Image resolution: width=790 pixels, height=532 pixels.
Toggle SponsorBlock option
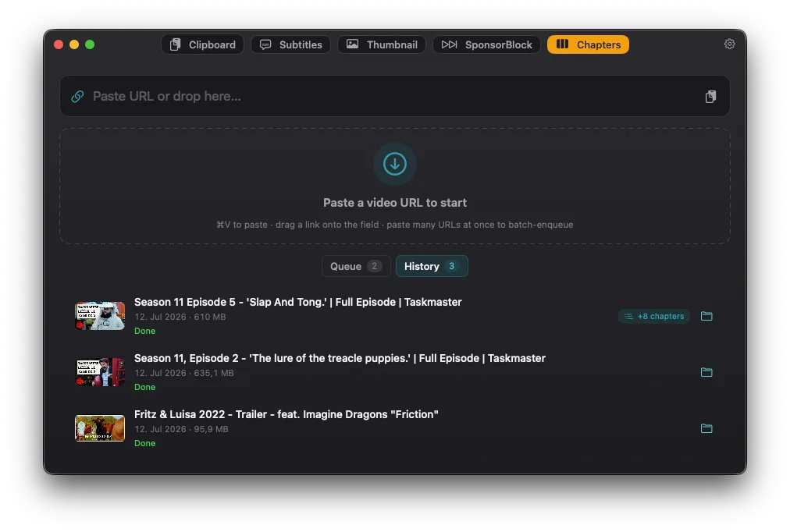tap(486, 44)
